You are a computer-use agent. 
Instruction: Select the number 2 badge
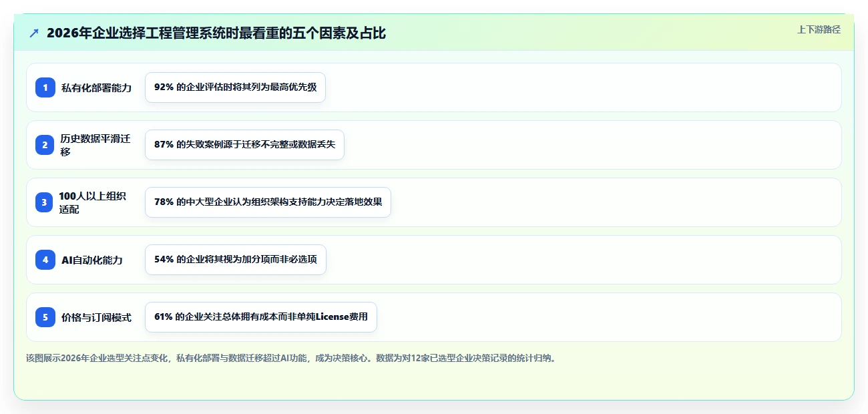pos(45,145)
